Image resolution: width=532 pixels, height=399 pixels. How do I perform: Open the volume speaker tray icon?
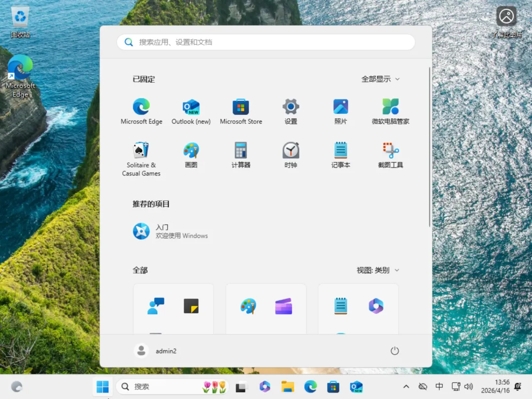pyautogui.click(x=468, y=387)
